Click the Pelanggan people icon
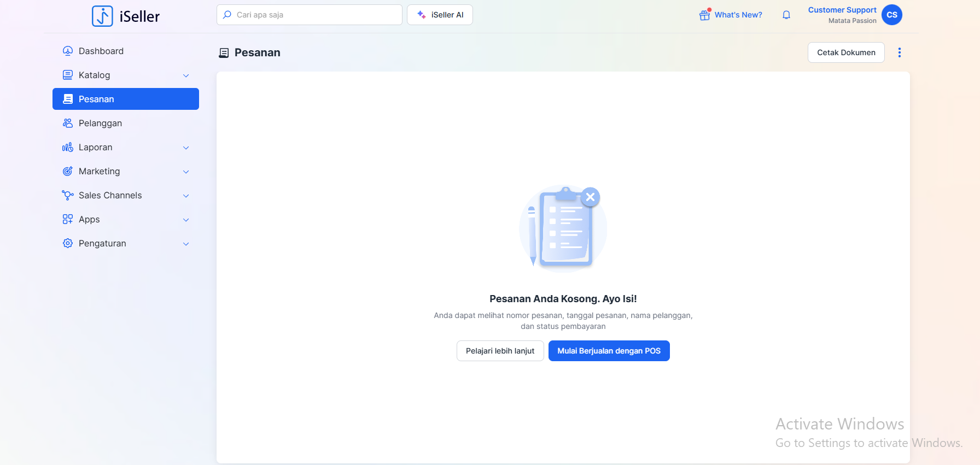Screen dimensions: 980x465 [68, 123]
